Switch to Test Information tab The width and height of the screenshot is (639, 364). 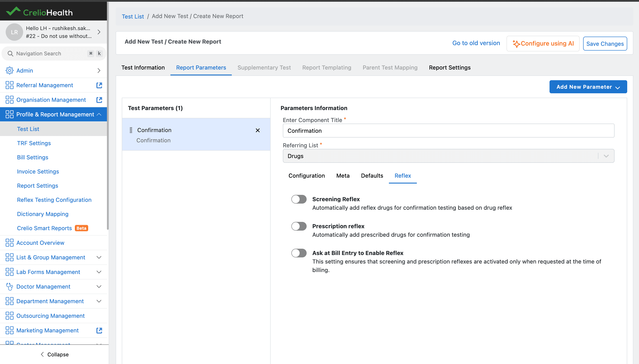143,68
